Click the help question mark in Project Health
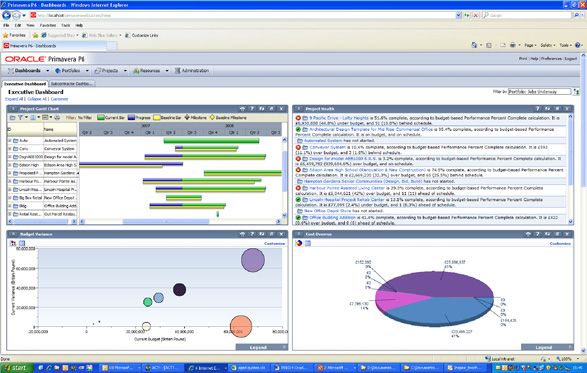The height and width of the screenshot is (373, 587). point(538,109)
